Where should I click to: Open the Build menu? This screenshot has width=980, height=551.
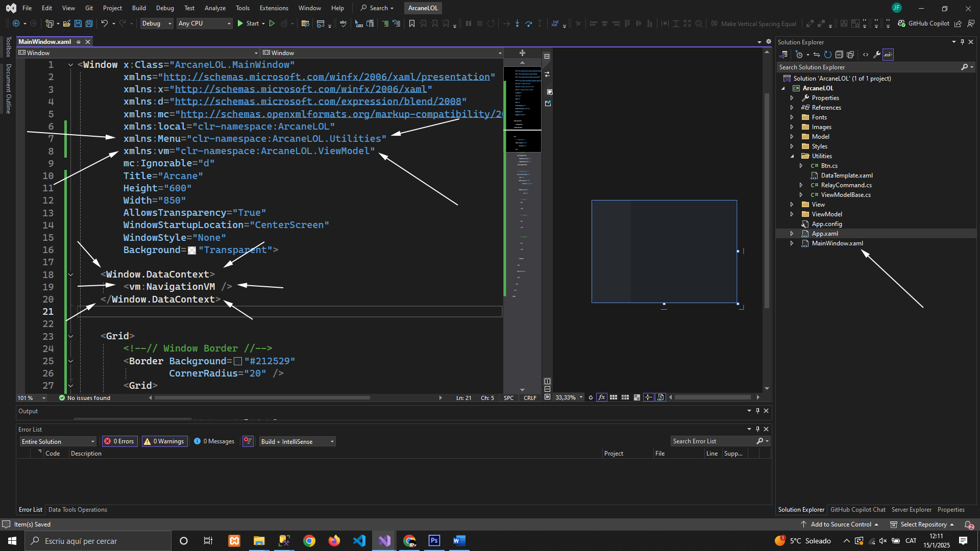tap(139, 8)
